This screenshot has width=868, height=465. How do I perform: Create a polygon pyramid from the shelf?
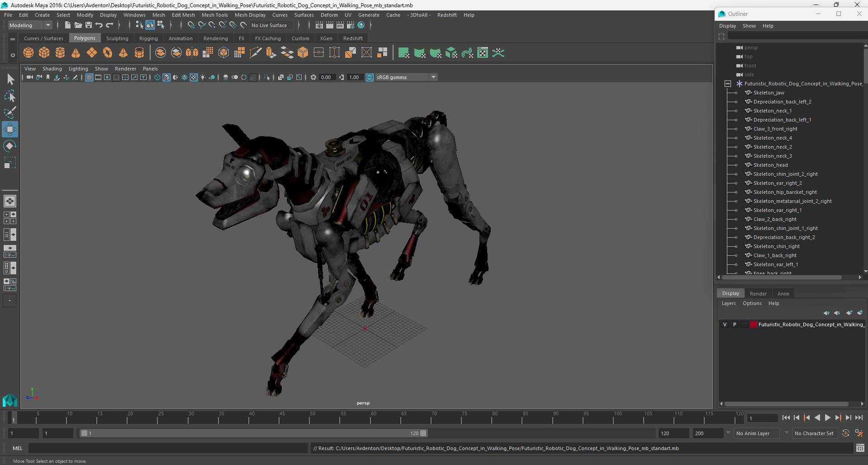point(123,53)
